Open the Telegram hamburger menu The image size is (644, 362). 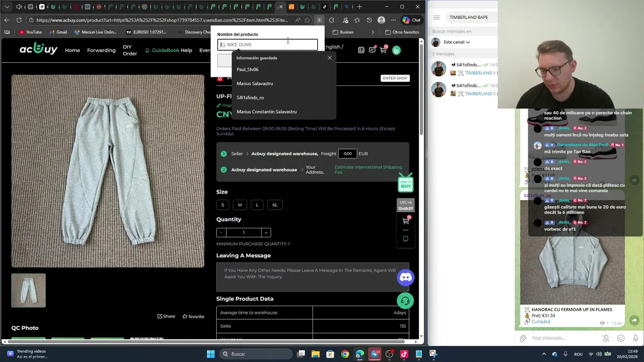(437, 17)
